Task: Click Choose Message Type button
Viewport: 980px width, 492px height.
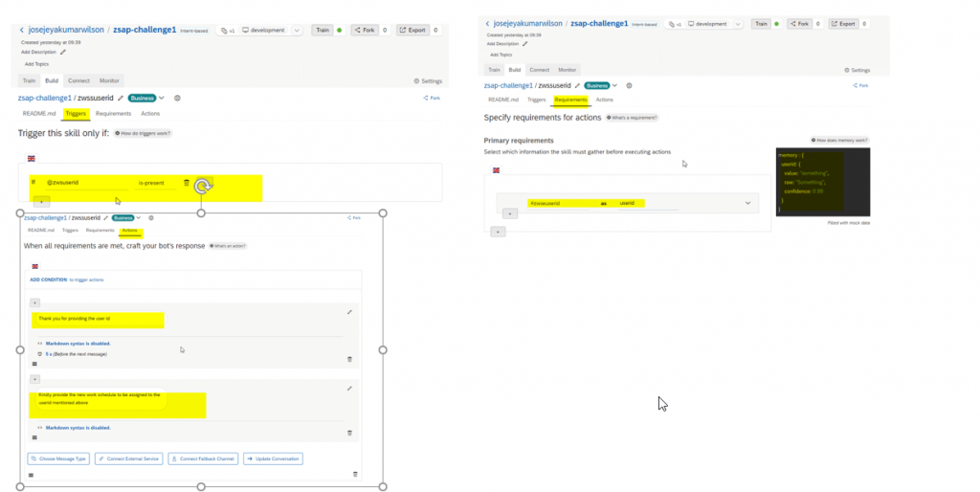Action: tap(58, 458)
